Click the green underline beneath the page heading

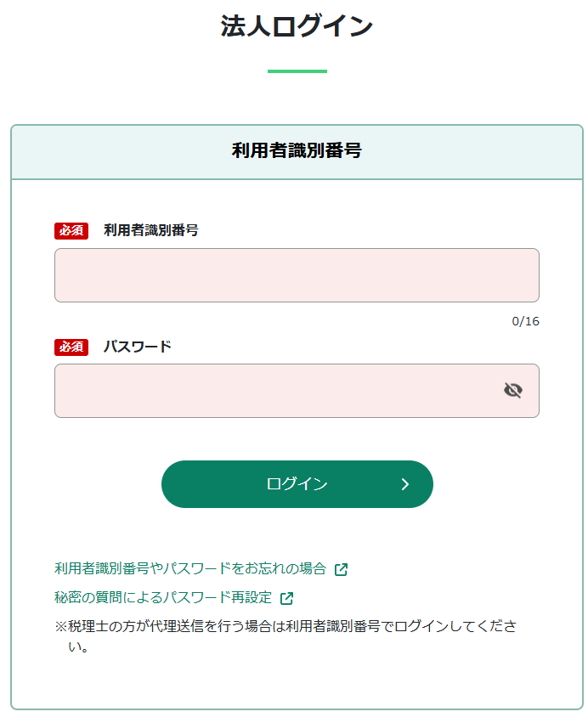pos(297,71)
